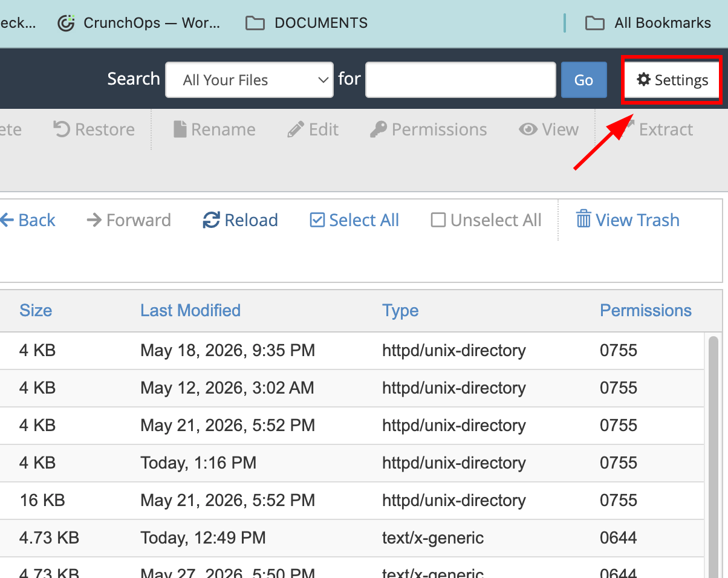The width and height of the screenshot is (728, 578).
Task: Open the DOCUMENTS bookmarks folder
Action: (307, 23)
